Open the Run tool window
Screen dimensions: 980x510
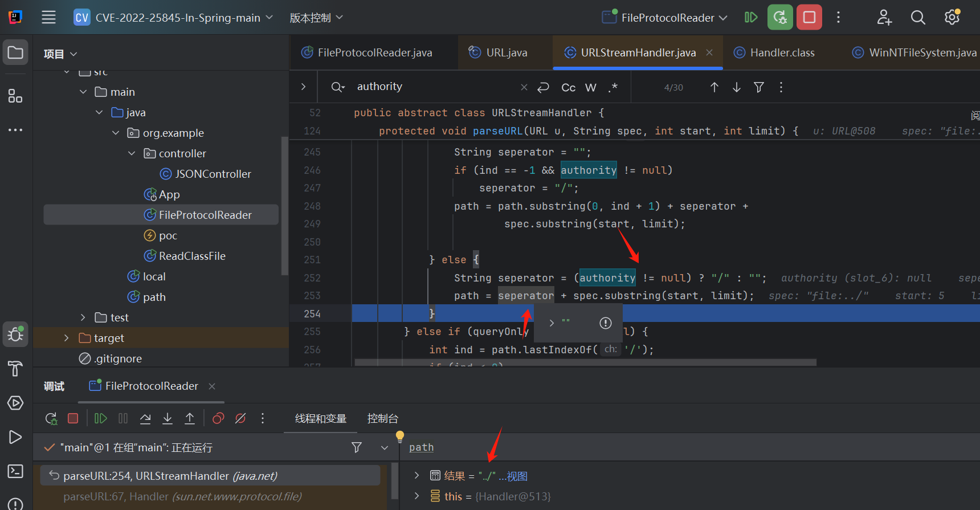click(x=15, y=437)
